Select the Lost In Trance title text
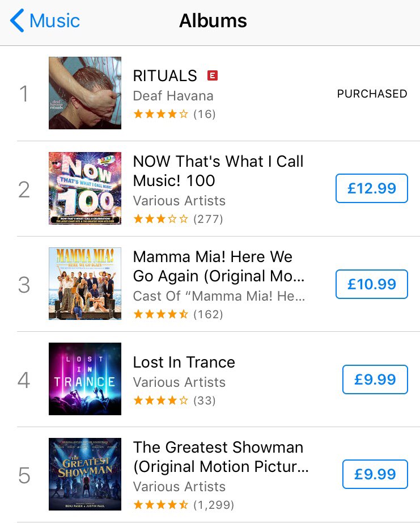 (x=184, y=362)
